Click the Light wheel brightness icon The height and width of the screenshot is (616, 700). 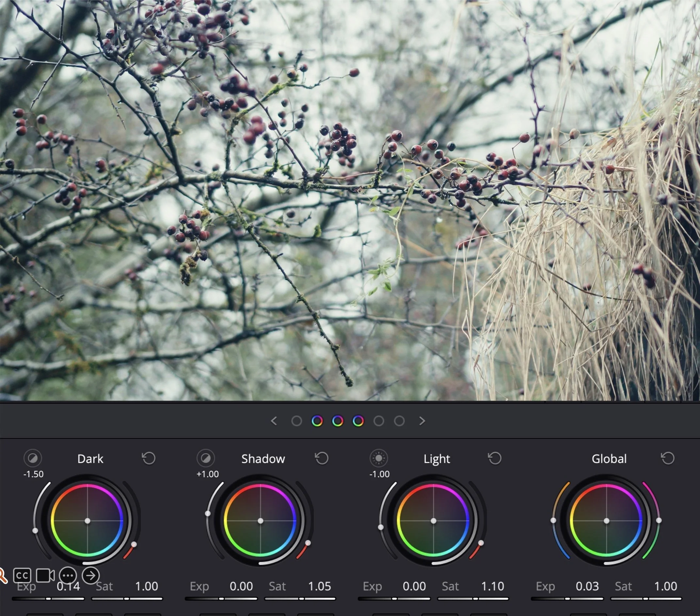[378, 458]
